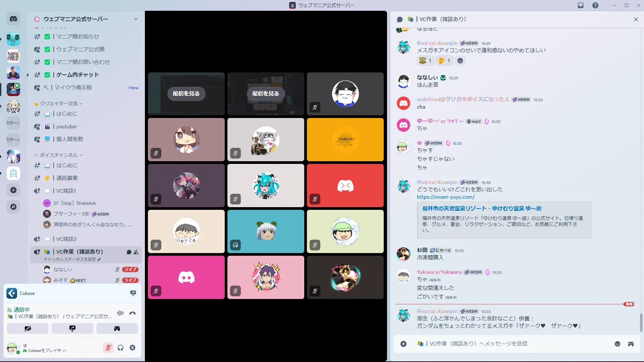Click the add a server plus icon

click(13, 190)
